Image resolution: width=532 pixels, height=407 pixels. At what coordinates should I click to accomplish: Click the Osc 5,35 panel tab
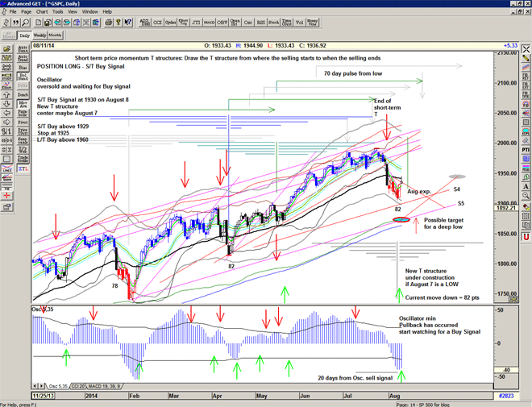[x=48, y=387]
